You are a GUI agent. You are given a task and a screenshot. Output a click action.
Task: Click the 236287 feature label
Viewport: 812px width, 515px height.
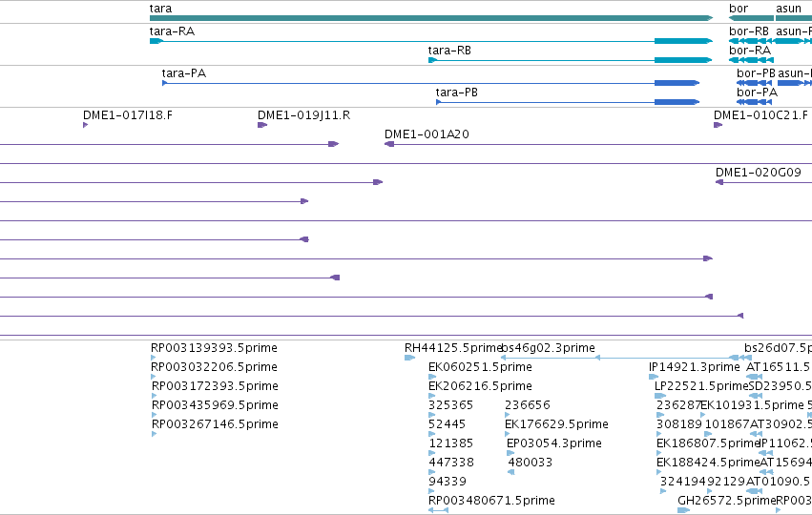[678, 404]
